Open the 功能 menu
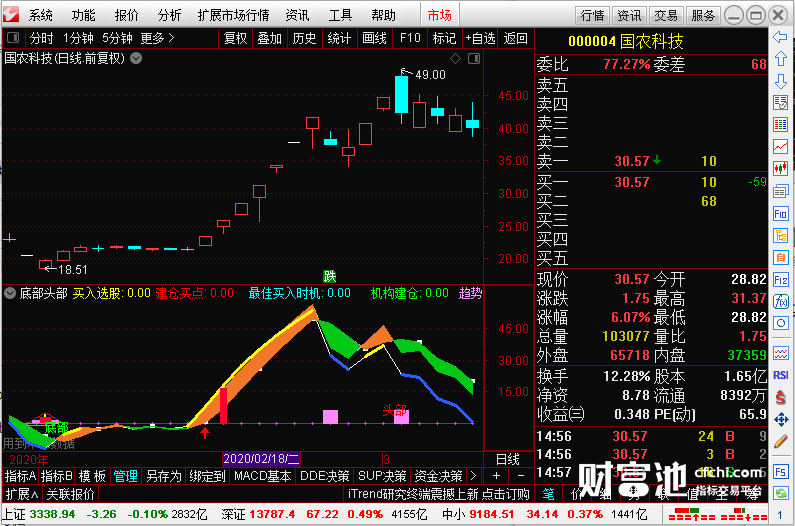 [x=83, y=15]
